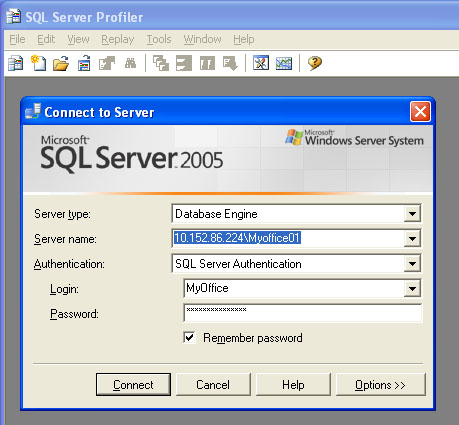
Task: Open Performance Monitor toolbar icon
Action: pos(284,63)
